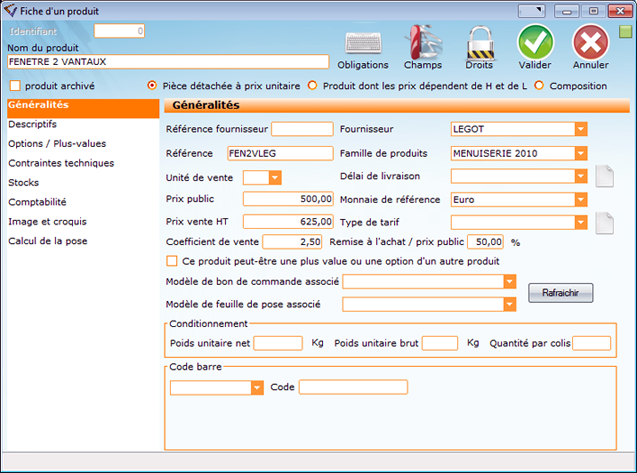This screenshot has width=637, height=473.
Task: Click the document icon beside Délai de livraison
Action: pos(604,176)
